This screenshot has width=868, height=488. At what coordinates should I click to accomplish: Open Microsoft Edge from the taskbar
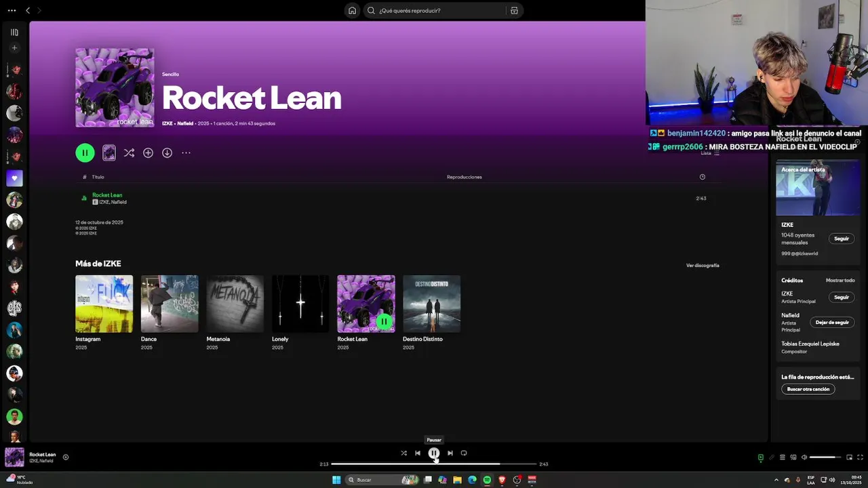473,480
